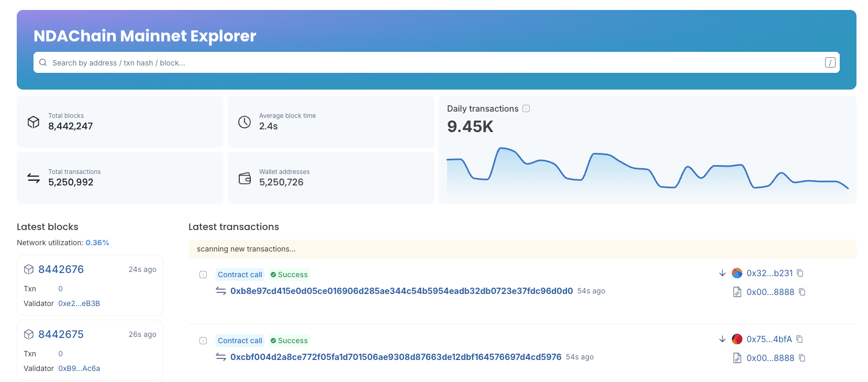Open validator 0xe2...eB3B address
The height and width of the screenshot is (382, 868).
tap(79, 303)
